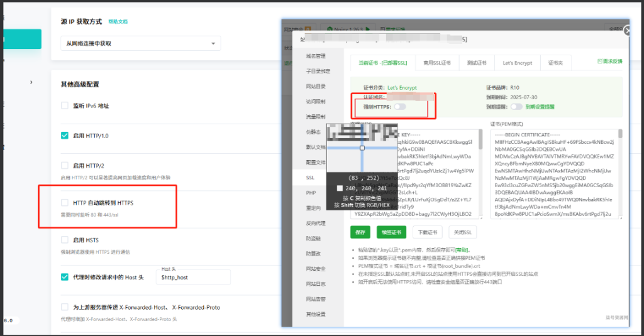Toggle the 到期提醒 switch
644x336 pixels.
[x=517, y=107]
